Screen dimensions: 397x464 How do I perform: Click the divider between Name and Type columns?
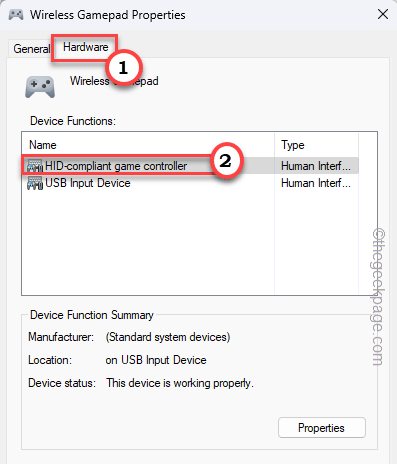pos(275,145)
